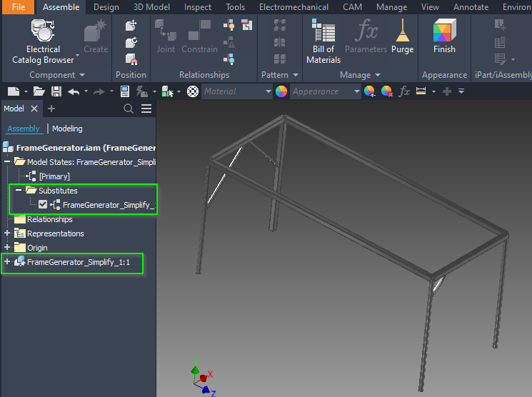
Task: Click the quick access fx parameters icon
Action: pyautogui.click(x=404, y=91)
